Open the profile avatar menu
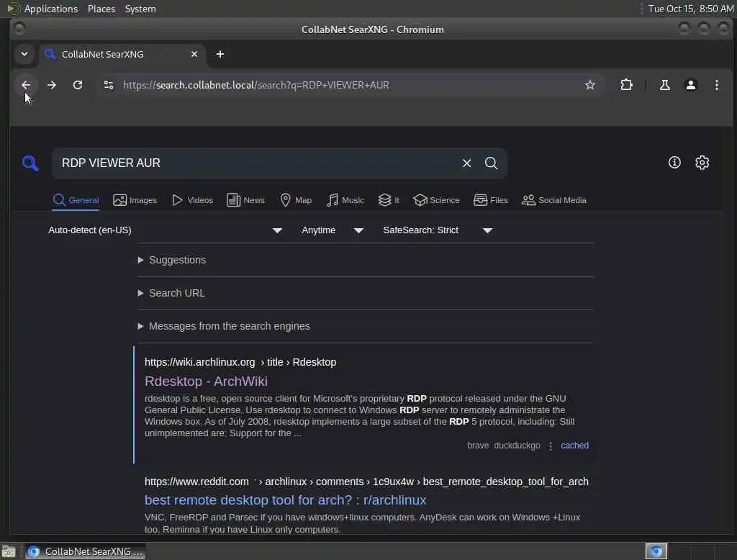737x560 pixels. 690,85
